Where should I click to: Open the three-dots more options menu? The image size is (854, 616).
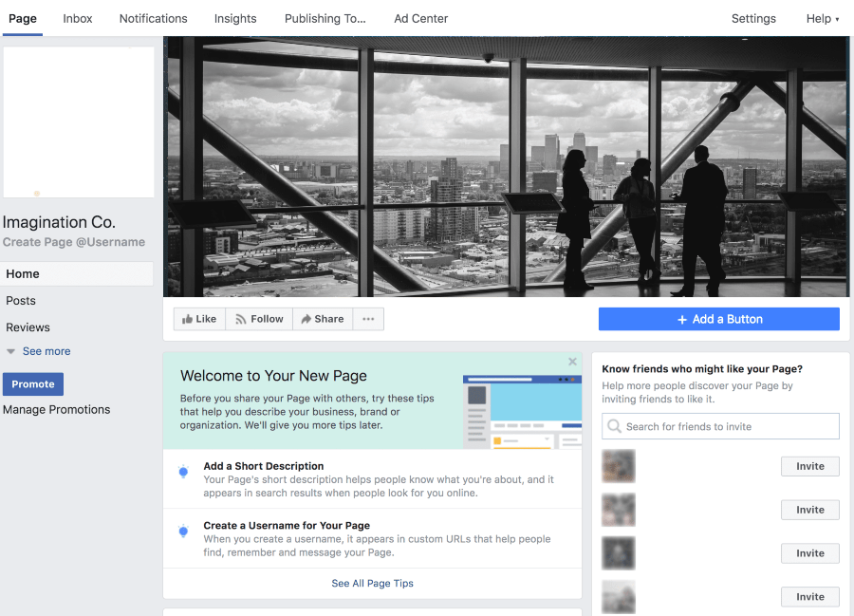[x=368, y=319]
